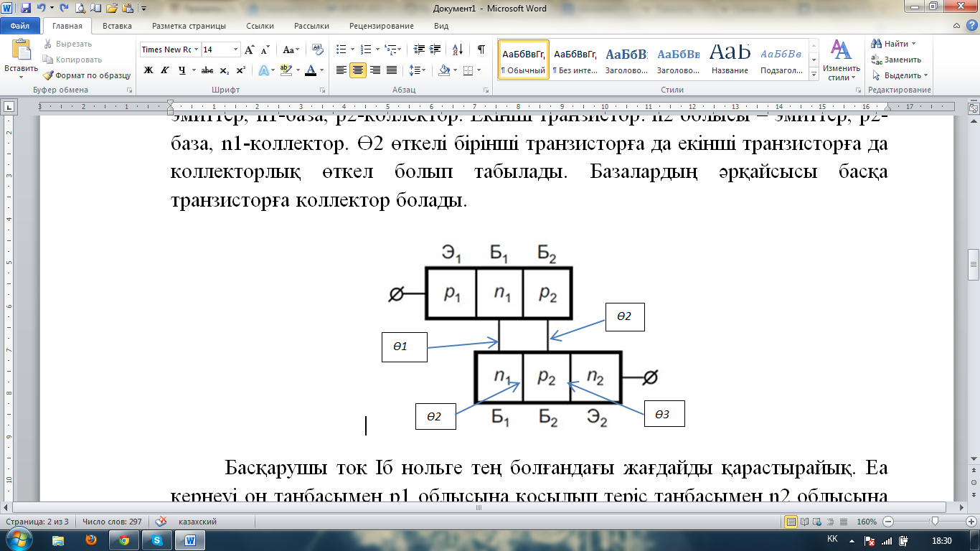
Task: Increase font size with the grow font icon
Action: point(250,50)
